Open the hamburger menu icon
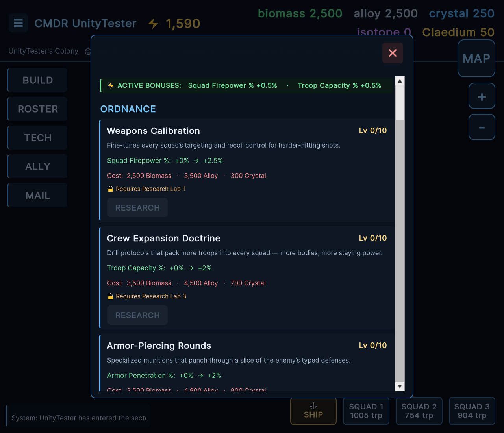Image resolution: width=504 pixels, height=433 pixels. pyautogui.click(x=18, y=23)
